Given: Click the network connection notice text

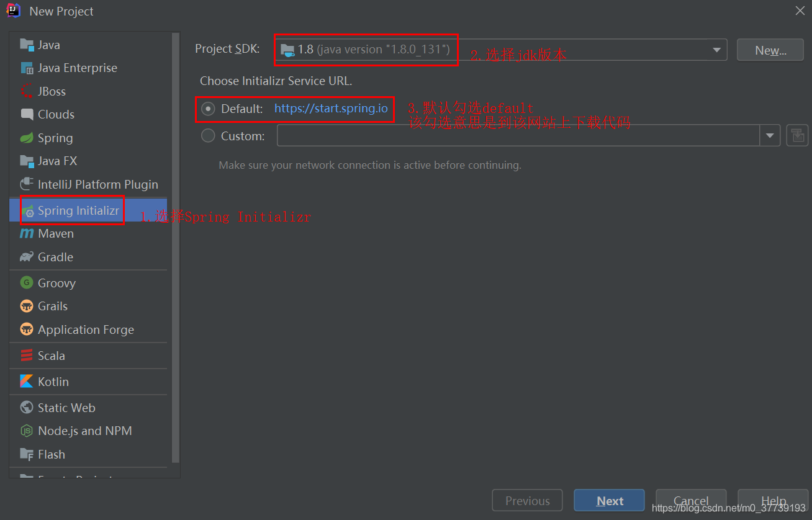Looking at the screenshot, I should 370,165.
